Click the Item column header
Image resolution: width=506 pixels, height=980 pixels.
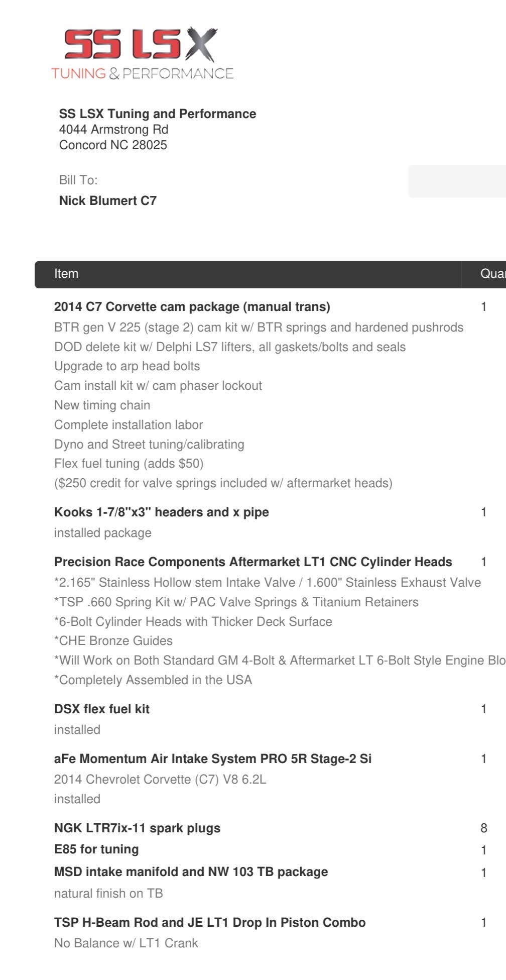pyautogui.click(x=66, y=274)
